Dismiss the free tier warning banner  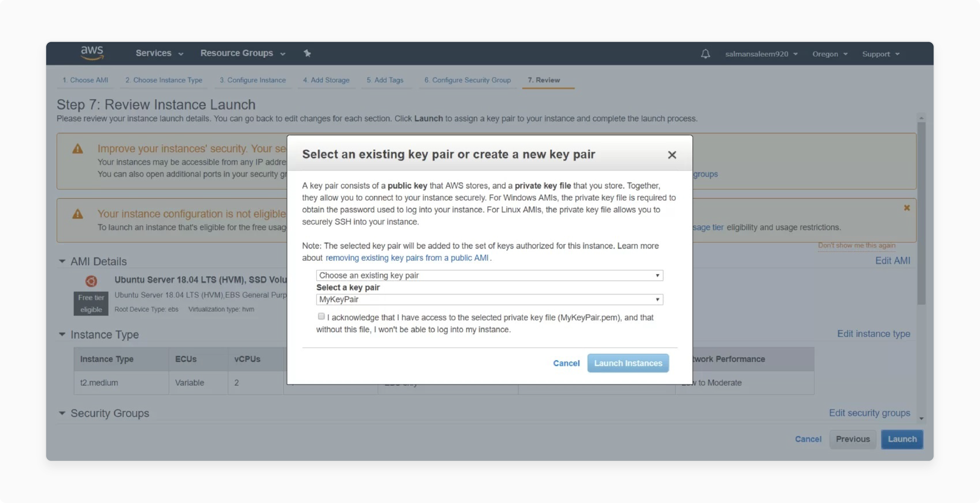pos(906,208)
